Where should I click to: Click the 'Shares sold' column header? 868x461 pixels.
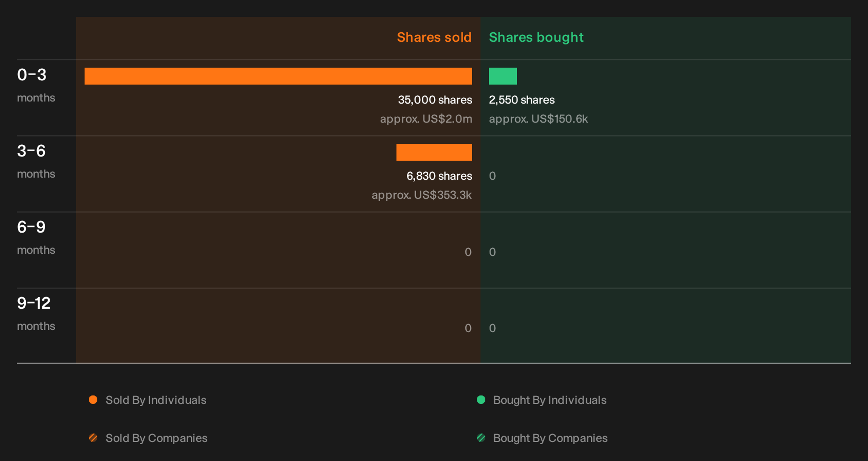coord(434,38)
